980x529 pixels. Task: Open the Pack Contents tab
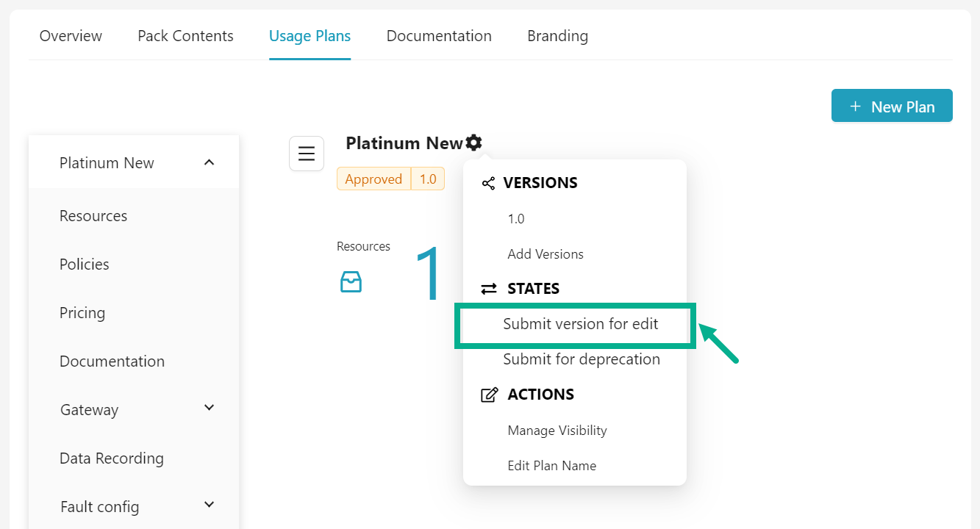pos(185,36)
